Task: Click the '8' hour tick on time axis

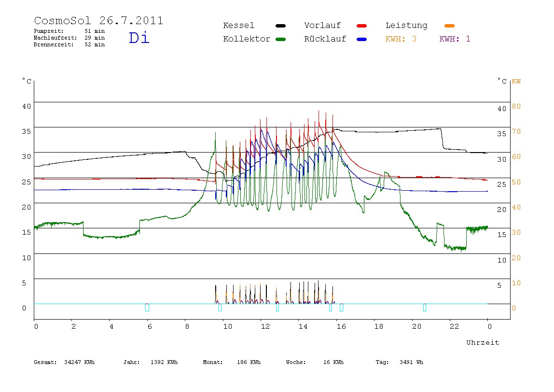Action: pyautogui.click(x=187, y=326)
